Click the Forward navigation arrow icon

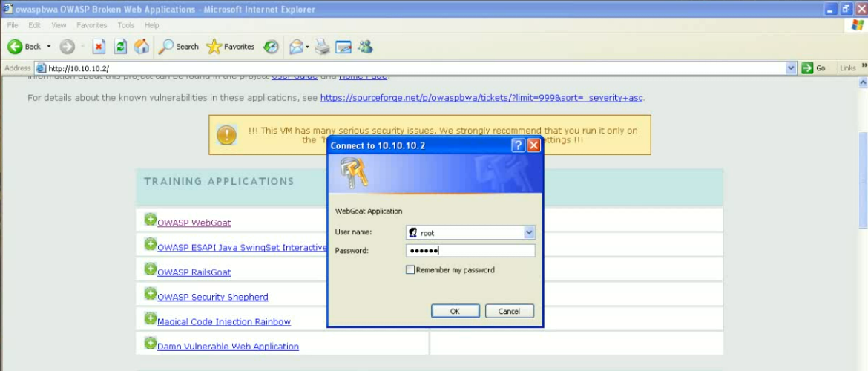coord(67,47)
